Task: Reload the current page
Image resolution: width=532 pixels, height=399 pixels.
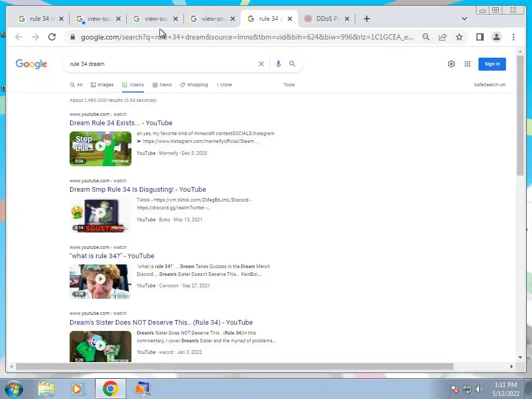Action: pyautogui.click(x=52, y=37)
